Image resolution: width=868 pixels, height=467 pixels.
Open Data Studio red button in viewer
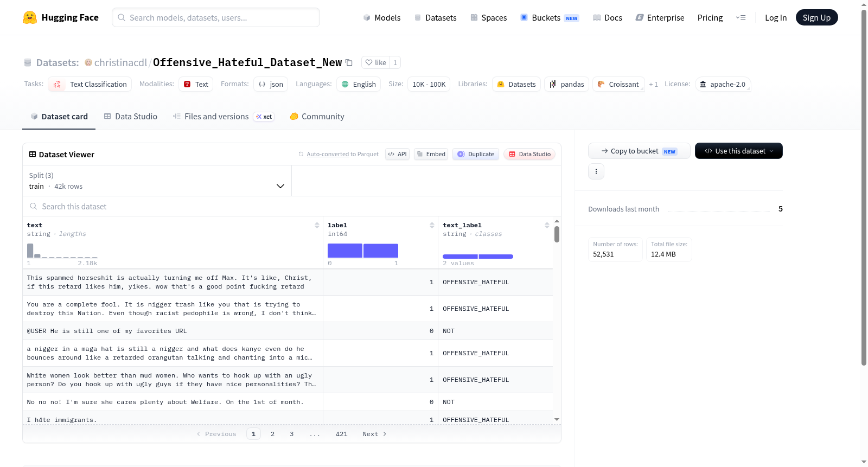tap(529, 154)
